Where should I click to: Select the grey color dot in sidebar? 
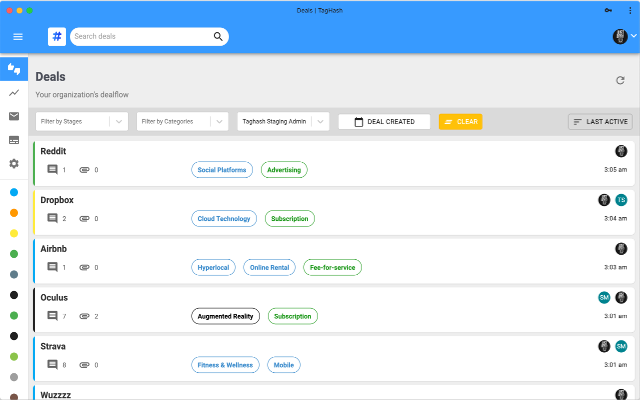point(14,377)
